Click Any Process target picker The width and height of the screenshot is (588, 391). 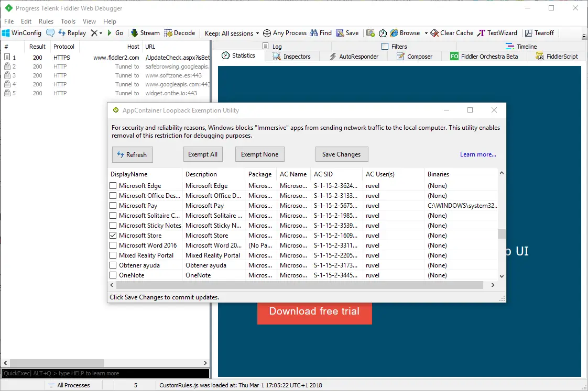(285, 33)
